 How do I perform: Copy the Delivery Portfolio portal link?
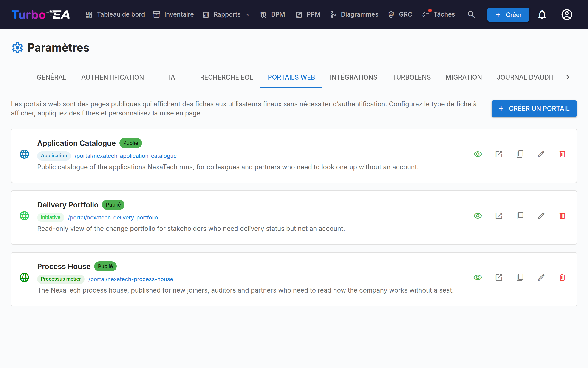tap(520, 216)
